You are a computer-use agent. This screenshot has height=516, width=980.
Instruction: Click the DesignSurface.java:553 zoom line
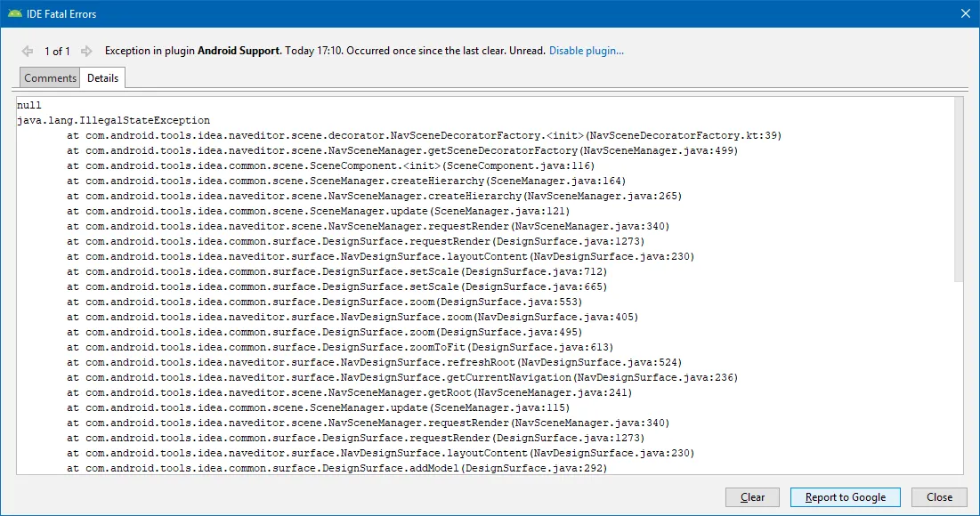324,302
